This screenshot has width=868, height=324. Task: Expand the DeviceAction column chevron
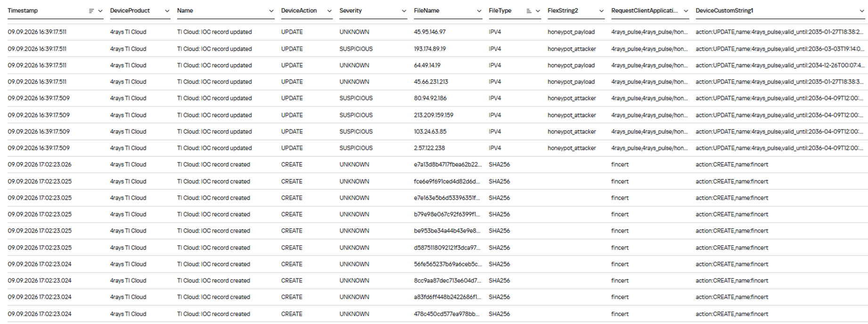(329, 11)
